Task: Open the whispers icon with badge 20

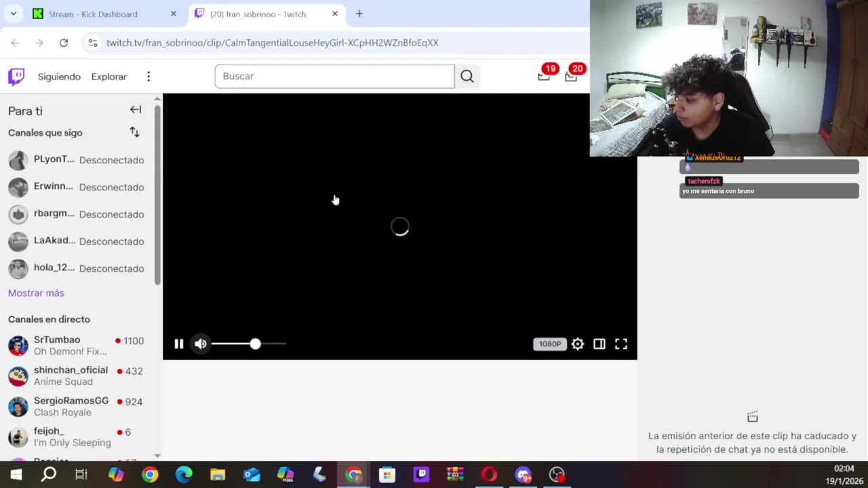Action: tap(571, 76)
